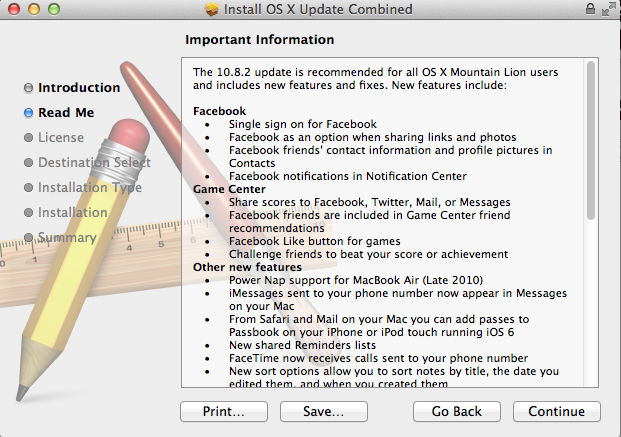The image size is (621, 437).
Task: Continue to the License step
Action: point(556,411)
